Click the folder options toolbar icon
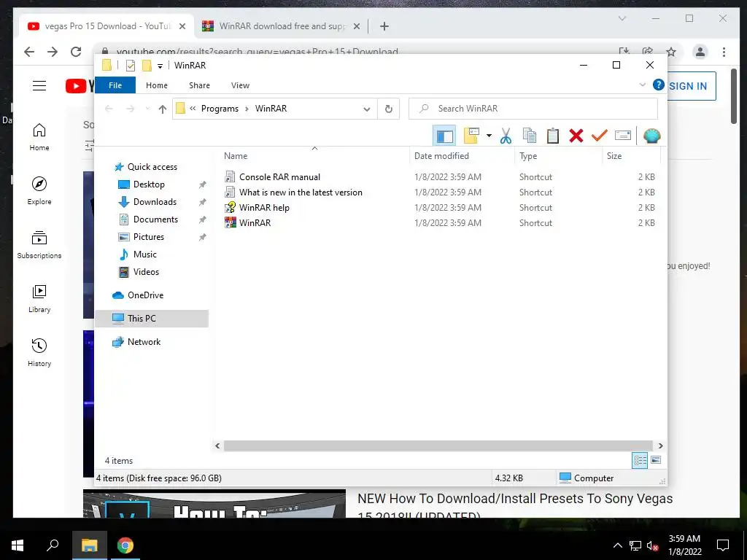The height and width of the screenshot is (560, 747). click(471, 136)
